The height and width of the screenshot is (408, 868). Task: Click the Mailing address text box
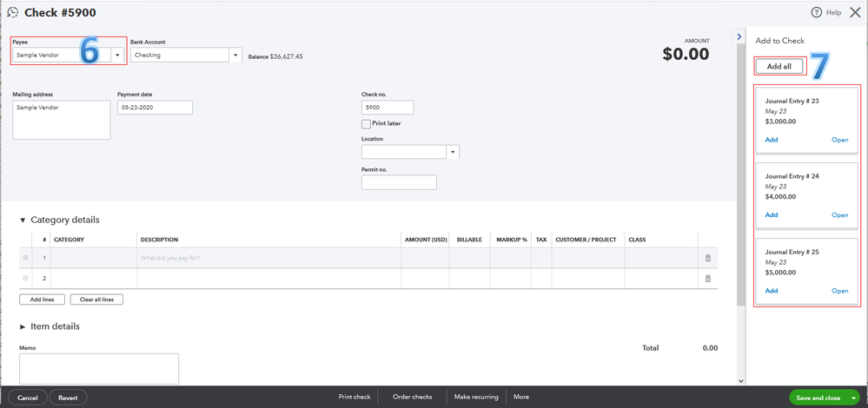click(x=62, y=120)
